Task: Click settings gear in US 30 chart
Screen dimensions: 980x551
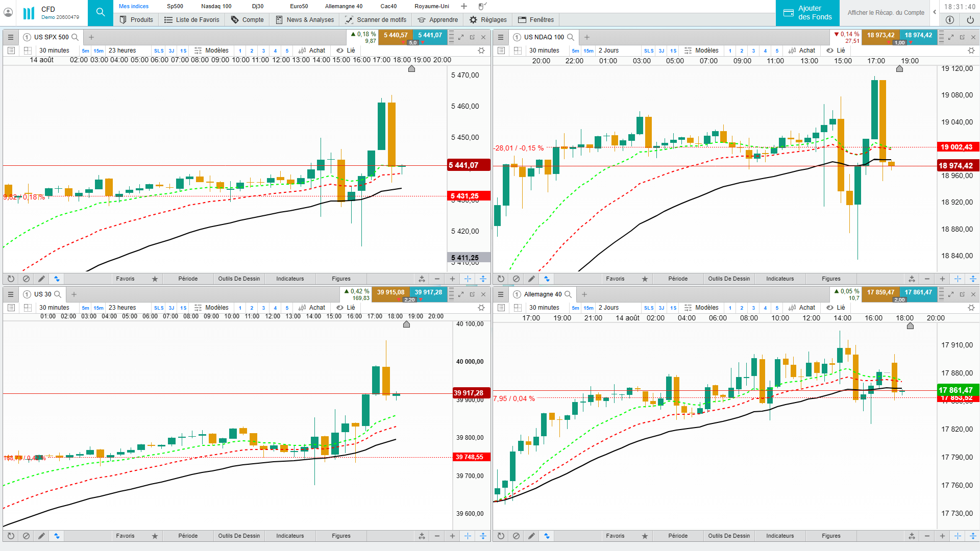Action: 481,308
